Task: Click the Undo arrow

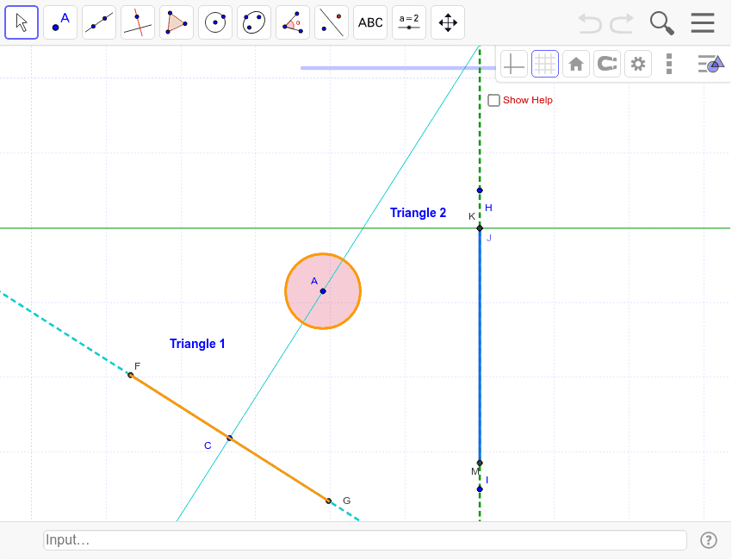Action: (590, 23)
